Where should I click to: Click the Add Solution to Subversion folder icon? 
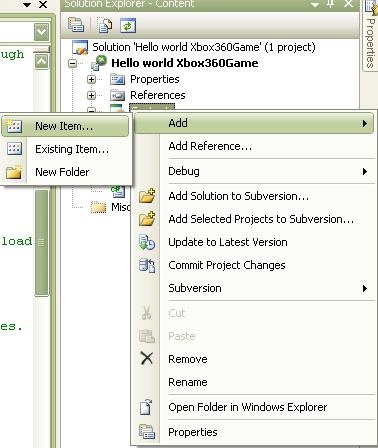[x=147, y=196]
